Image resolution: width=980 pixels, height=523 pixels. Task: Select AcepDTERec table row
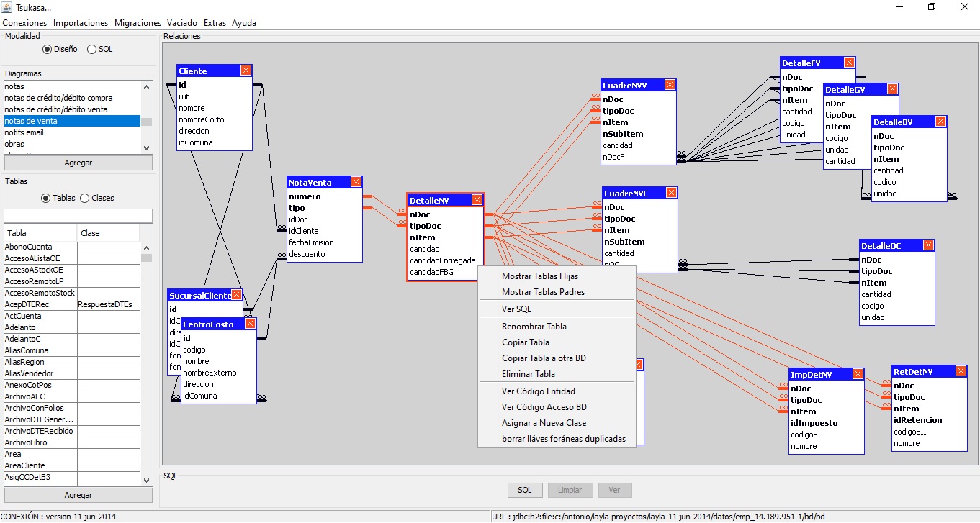coord(72,304)
